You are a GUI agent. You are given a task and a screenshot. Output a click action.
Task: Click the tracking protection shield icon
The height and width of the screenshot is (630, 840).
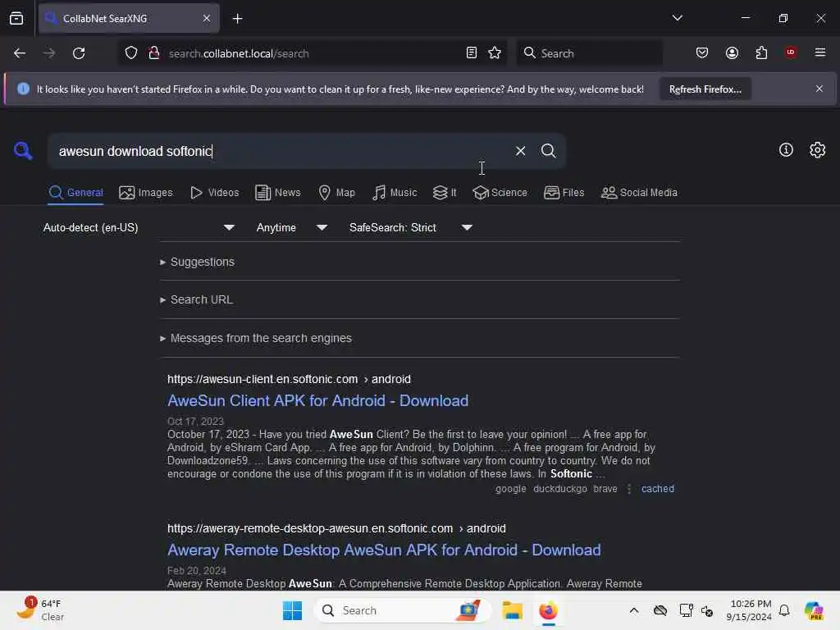(131, 53)
